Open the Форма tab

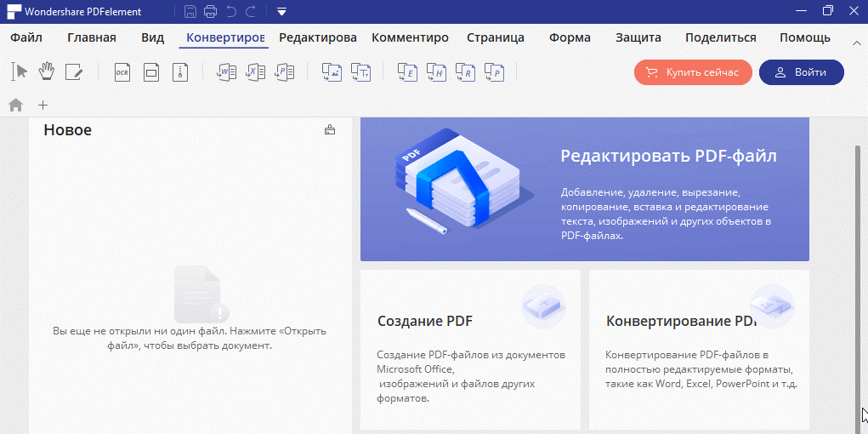pos(570,37)
